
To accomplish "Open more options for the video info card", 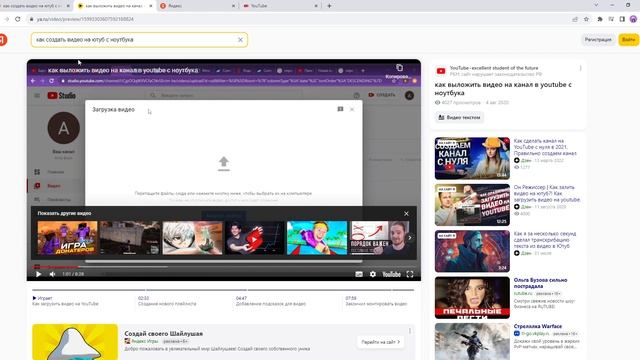I will (x=580, y=69).
